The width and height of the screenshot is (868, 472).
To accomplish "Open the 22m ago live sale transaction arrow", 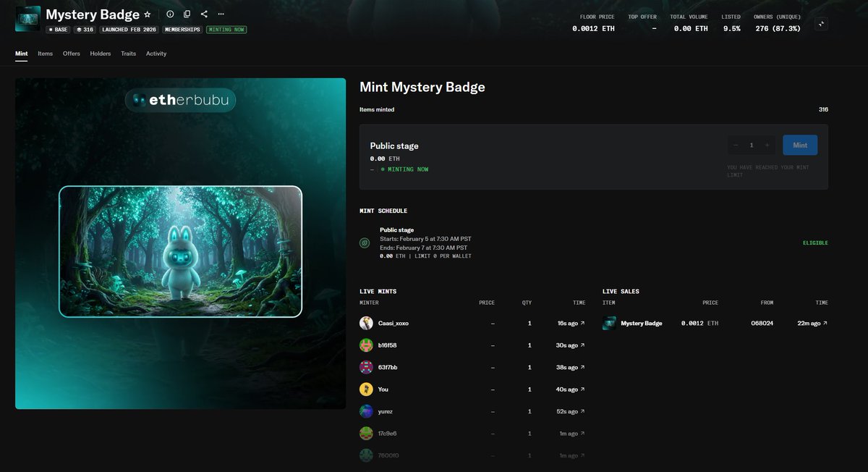I will point(825,323).
